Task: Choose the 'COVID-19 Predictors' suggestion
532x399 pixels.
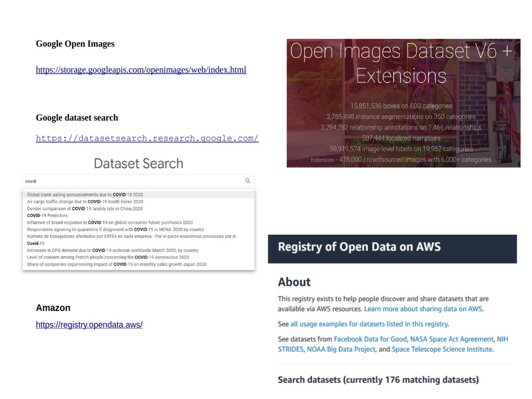Action: click(47, 216)
